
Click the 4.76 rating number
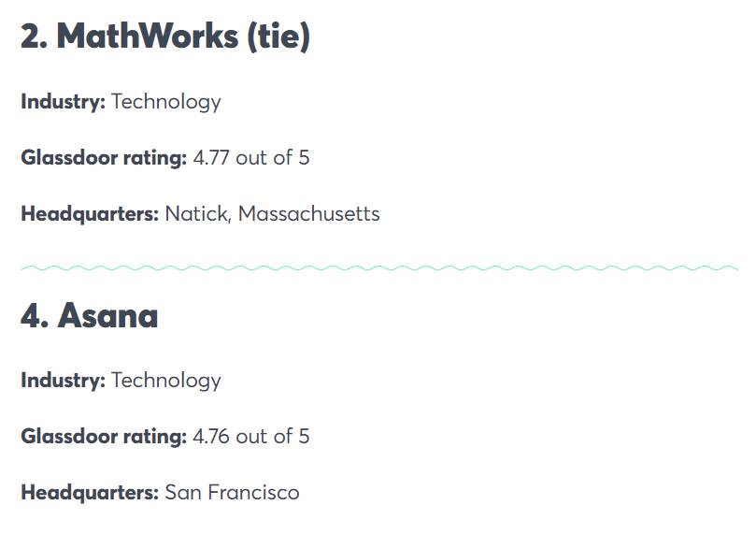[211, 437]
